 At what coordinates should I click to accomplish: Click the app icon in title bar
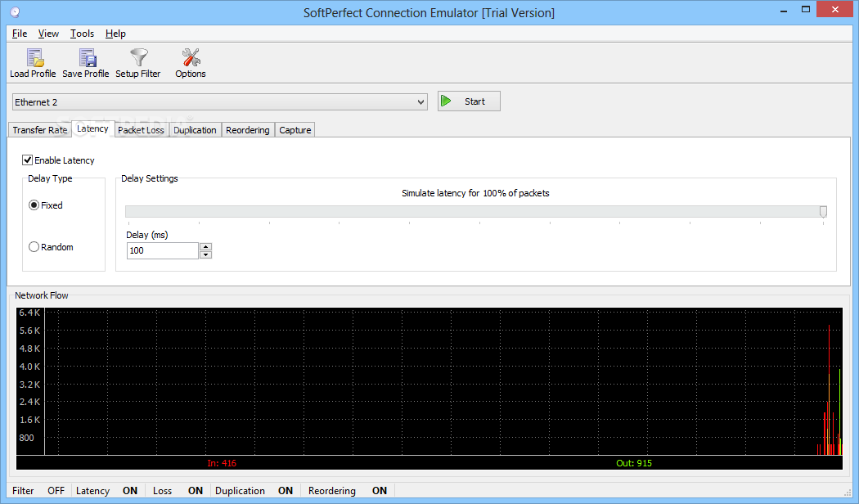click(15, 12)
